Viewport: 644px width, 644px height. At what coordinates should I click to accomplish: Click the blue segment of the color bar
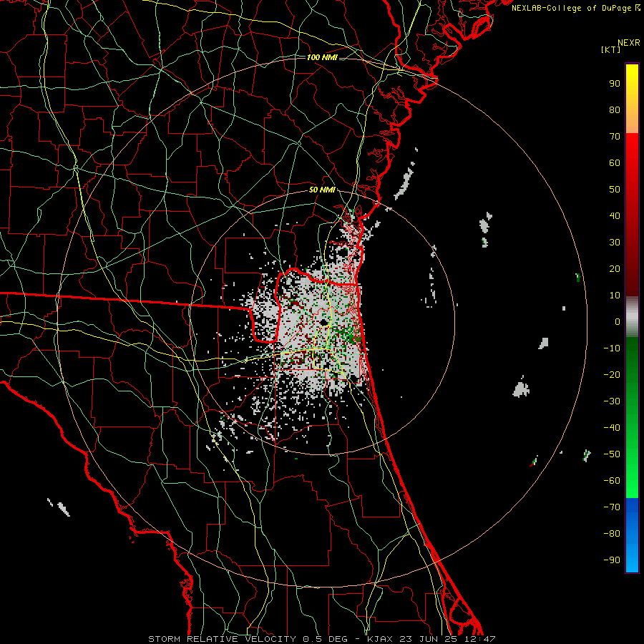(x=632, y=535)
